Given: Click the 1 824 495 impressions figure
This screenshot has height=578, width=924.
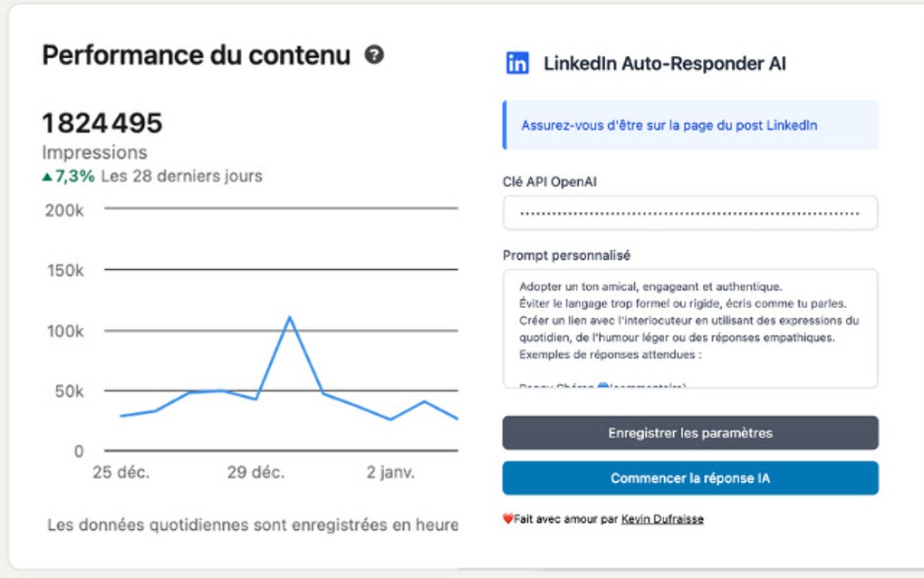Looking at the screenshot, I should point(101,122).
